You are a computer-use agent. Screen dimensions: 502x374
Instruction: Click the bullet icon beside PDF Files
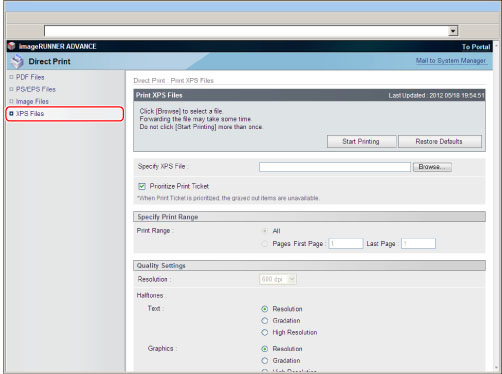(x=11, y=77)
